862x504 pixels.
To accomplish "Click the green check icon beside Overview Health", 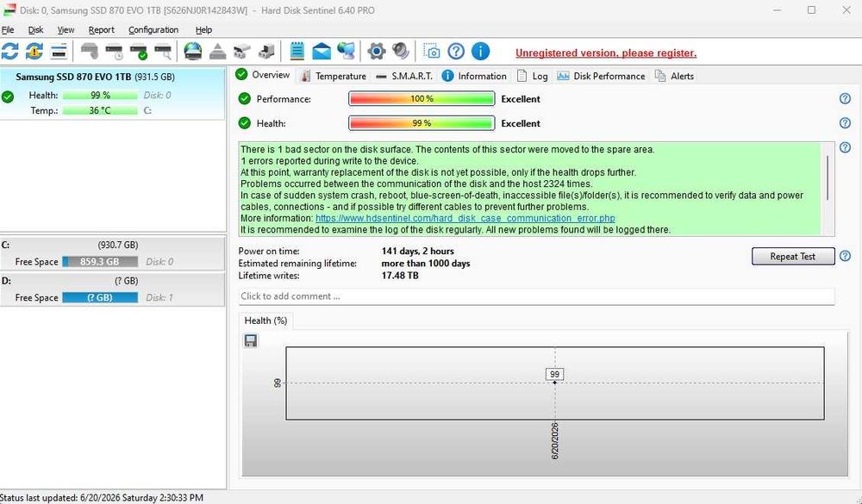I will 245,123.
